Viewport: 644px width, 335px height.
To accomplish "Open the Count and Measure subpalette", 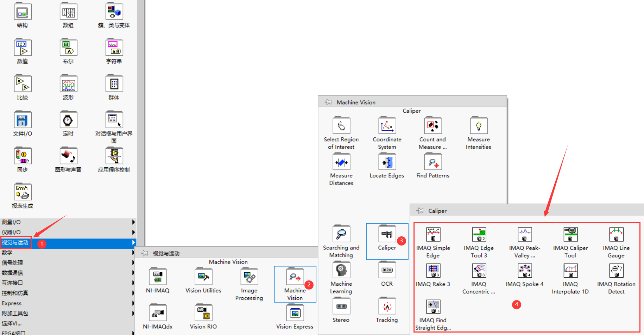I will pos(433,126).
